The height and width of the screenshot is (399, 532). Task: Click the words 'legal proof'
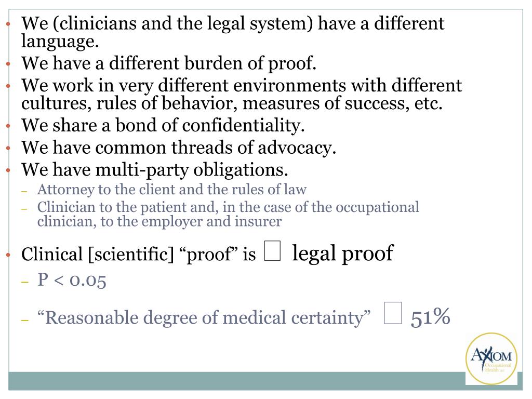coord(342,253)
